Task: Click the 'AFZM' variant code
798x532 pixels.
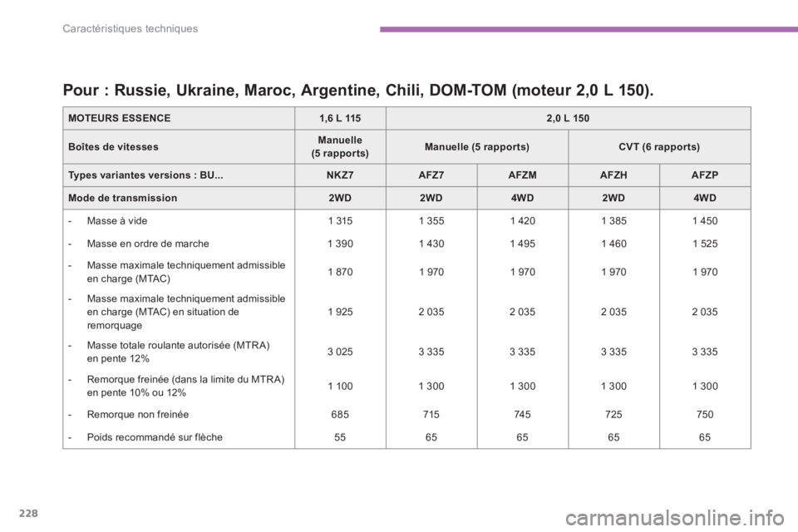Action: [x=522, y=175]
